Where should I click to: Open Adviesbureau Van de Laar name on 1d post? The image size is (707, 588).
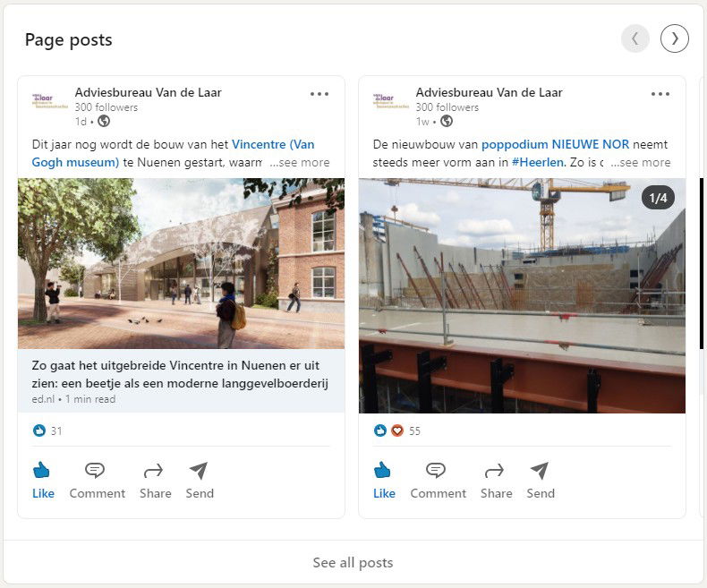(x=149, y=92)
